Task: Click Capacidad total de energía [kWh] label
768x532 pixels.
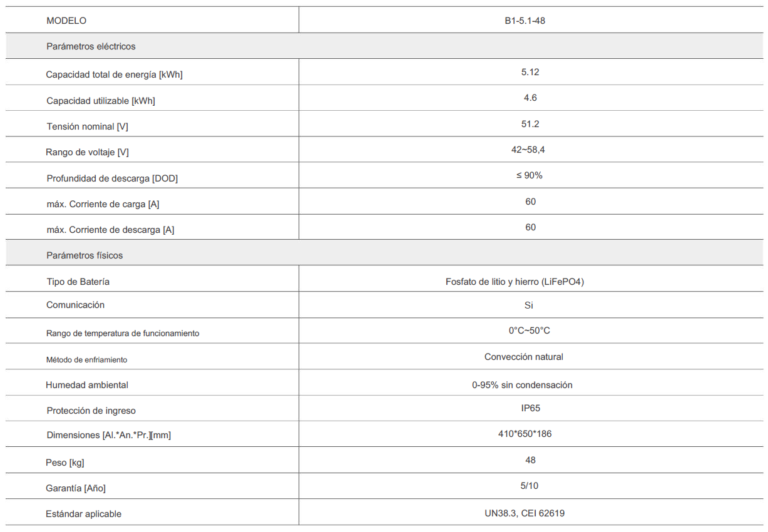Action: (x=114, y=74)
